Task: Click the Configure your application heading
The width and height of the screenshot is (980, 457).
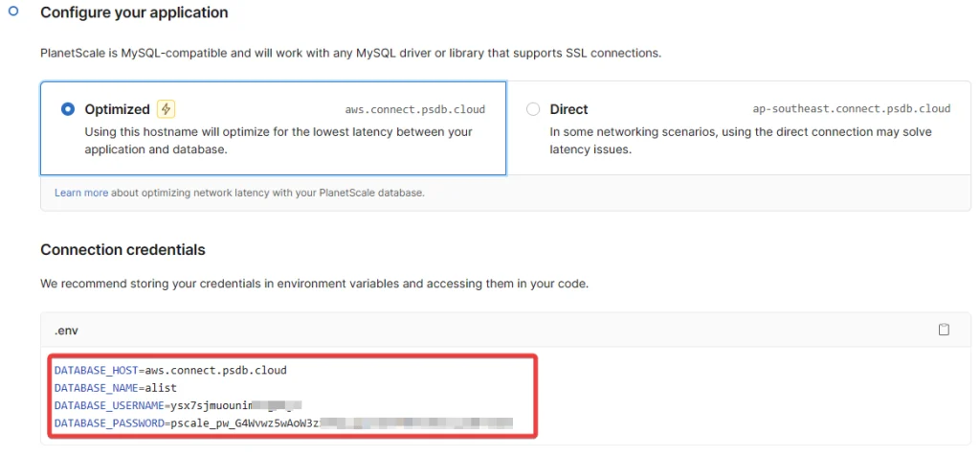Action: click(x=134, y=13)
